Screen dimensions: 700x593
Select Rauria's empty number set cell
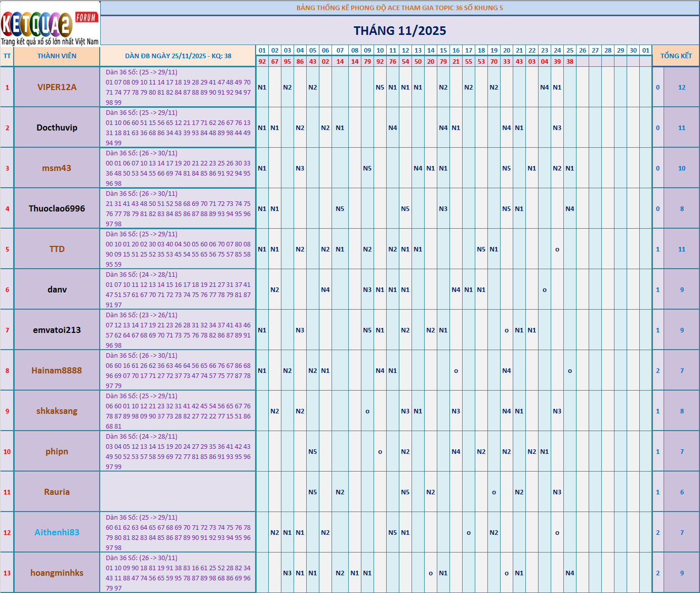click(178, 492)
